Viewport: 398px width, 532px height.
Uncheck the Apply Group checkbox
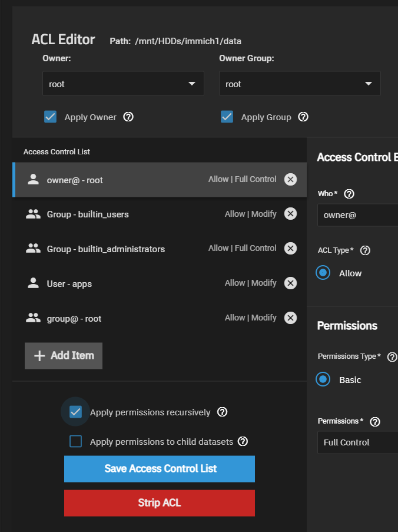tap(227, 117)
